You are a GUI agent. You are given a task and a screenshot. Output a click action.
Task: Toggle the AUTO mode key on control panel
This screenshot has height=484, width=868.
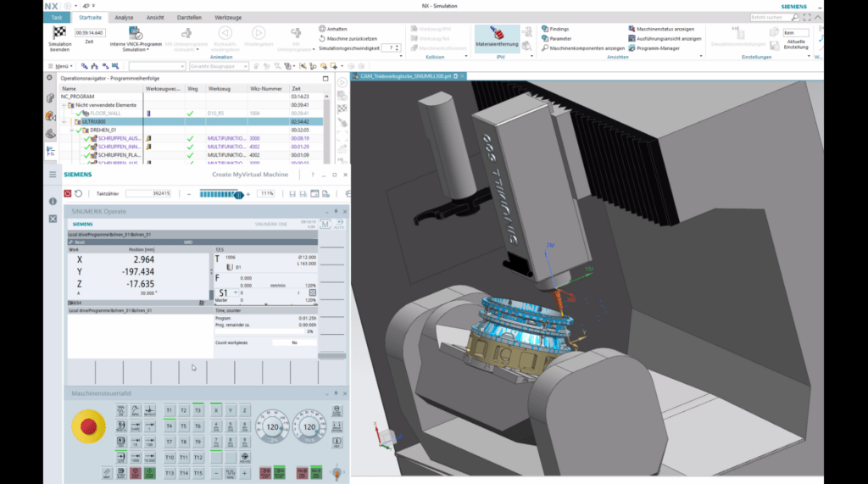tap(120, 458)
